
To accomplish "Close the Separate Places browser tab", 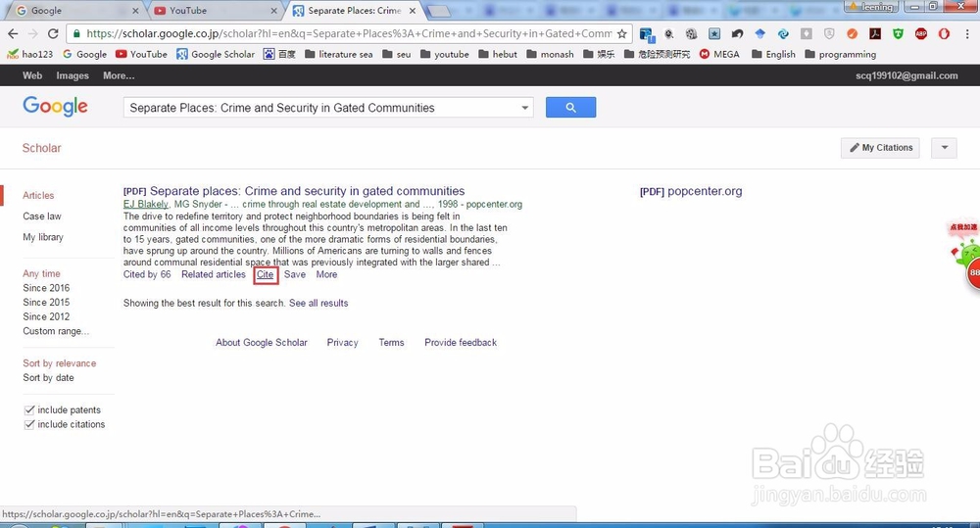I will (x=413, y=11).
